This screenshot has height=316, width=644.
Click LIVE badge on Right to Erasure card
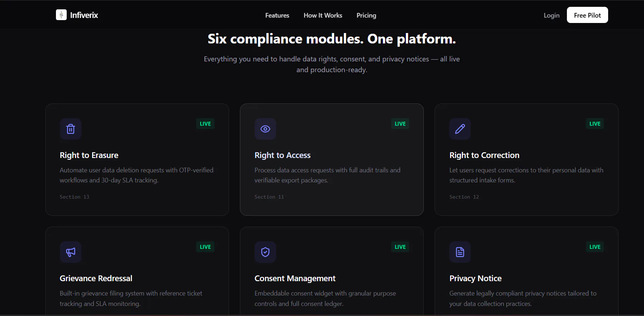[x=205, y=124]
